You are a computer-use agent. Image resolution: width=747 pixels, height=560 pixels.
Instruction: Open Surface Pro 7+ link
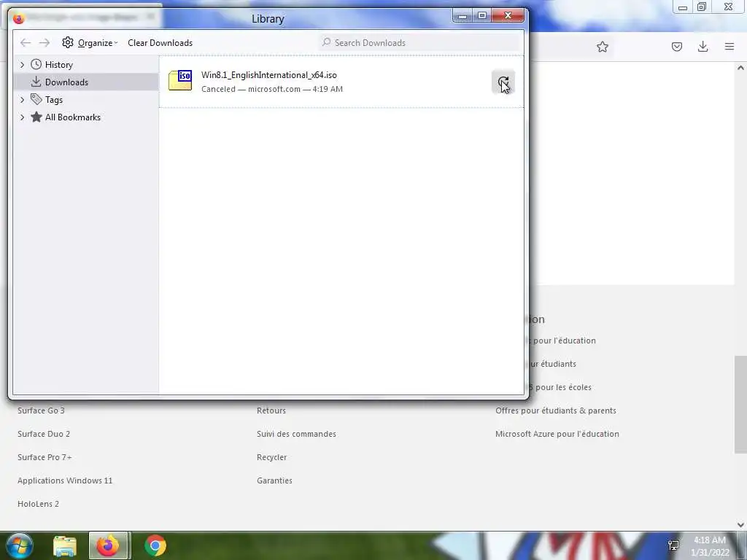[44, 457]
